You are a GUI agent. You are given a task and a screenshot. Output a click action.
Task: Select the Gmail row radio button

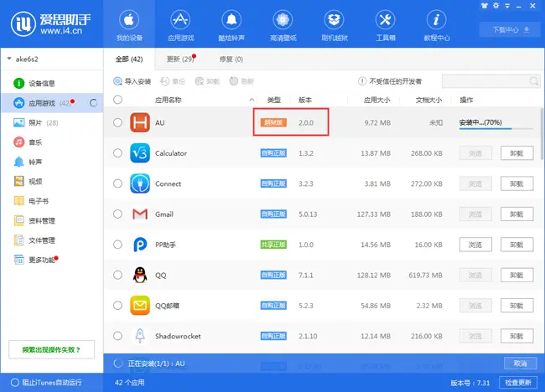tap(118, 214)
